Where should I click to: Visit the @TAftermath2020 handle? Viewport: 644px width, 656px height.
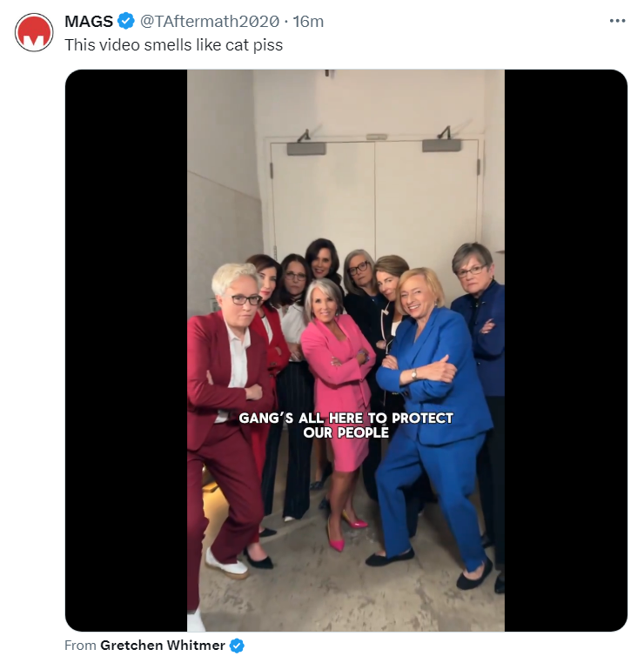tap(210, 22)
